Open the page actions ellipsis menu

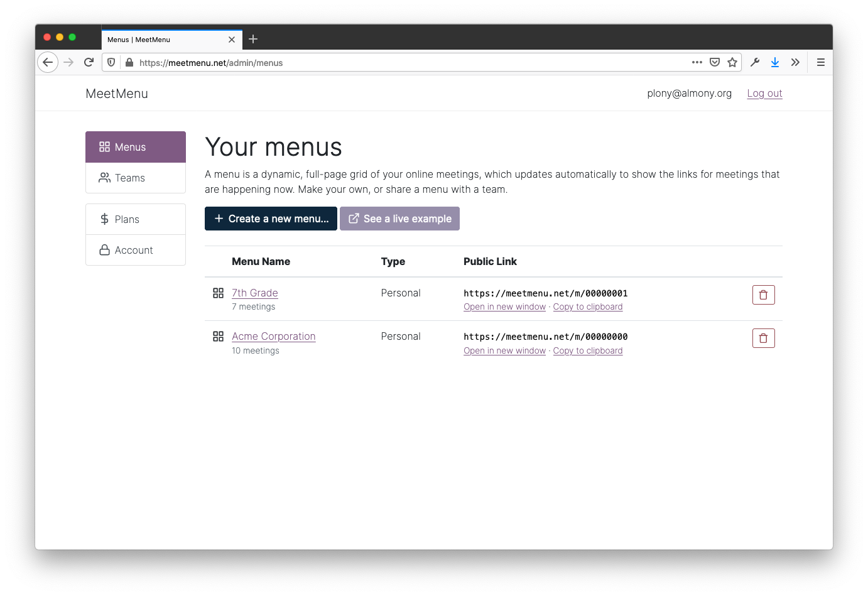pos(697,62)
